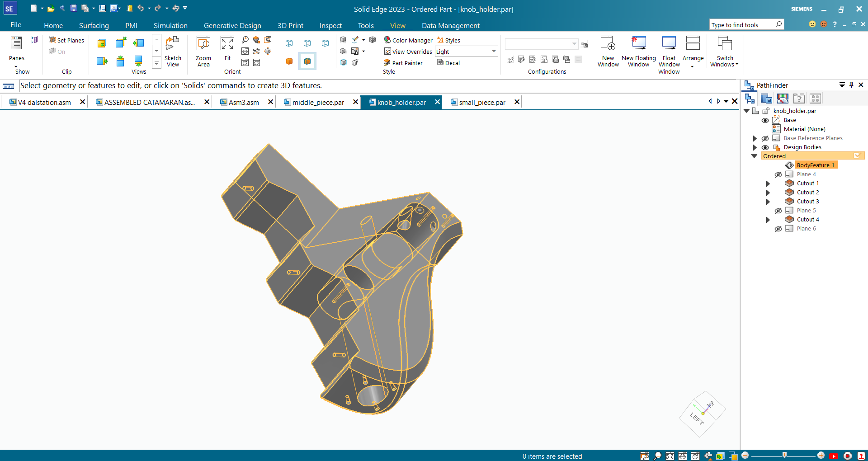Open the Light style dropdown

point(494,52)
